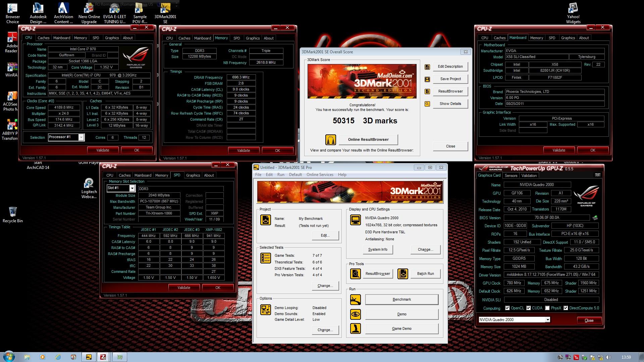The image size is (644, 362).
Task: Click the Benchmark run button
Action: pyautogui.click(x=401, y=299)
